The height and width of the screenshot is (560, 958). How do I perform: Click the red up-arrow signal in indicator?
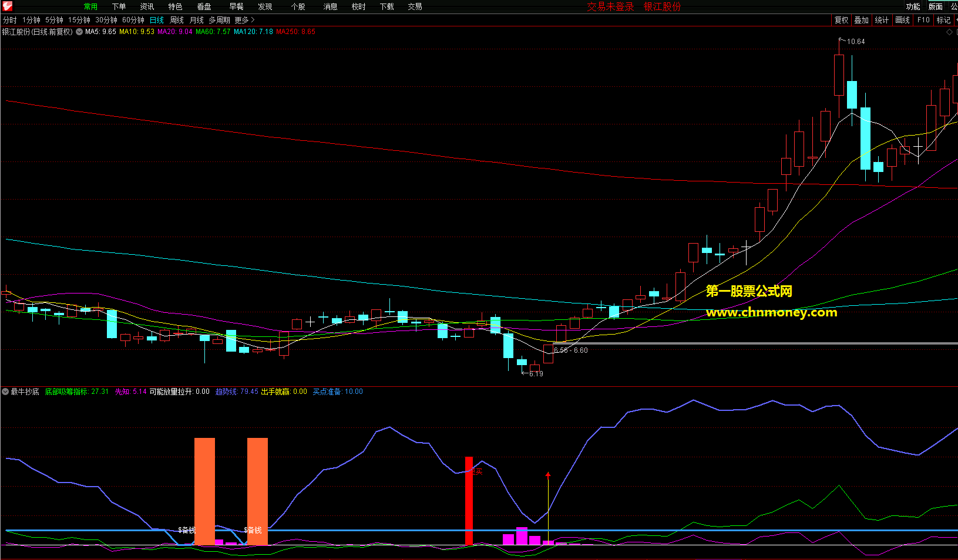pos(548,475)
